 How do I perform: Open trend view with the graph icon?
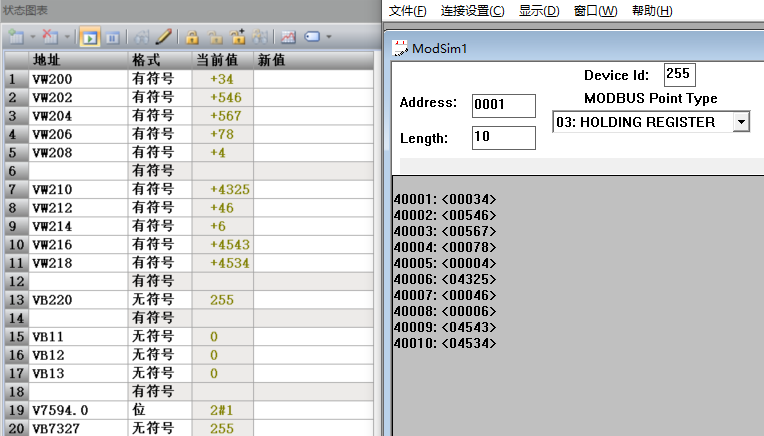(x=288, y=37)
